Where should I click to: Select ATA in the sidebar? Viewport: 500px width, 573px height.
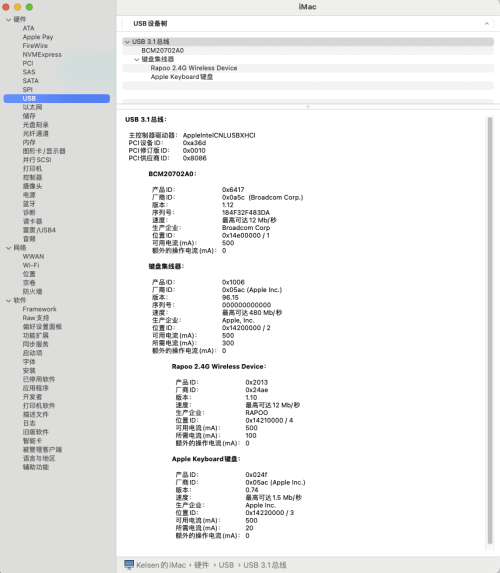(29, 29)
